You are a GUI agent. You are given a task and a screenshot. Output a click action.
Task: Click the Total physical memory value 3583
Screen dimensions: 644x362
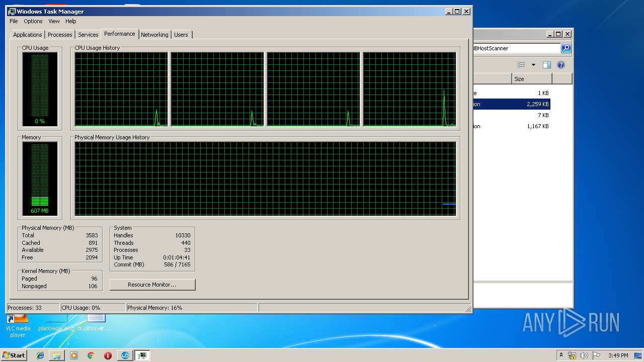click(92, 235)
